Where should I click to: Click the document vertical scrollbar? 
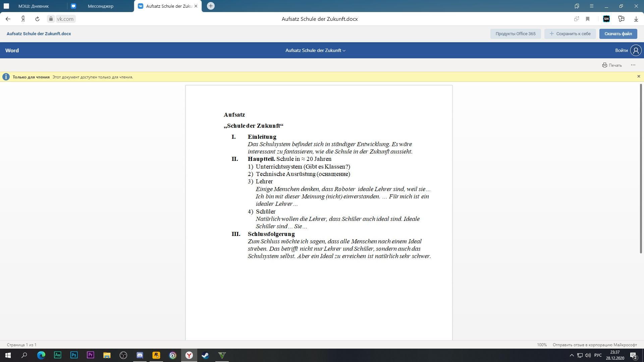pyautogui.click(x=641, y=168)
